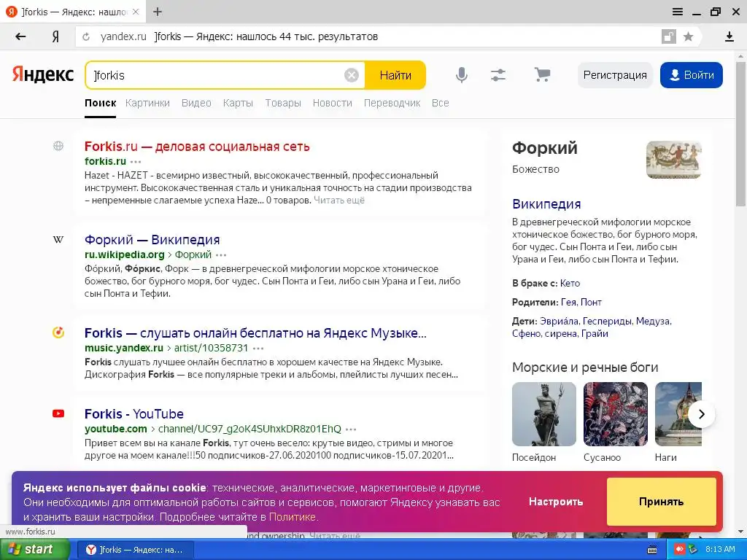
Task: Click the YouTube favicon
Action: [x=58, y=413]
